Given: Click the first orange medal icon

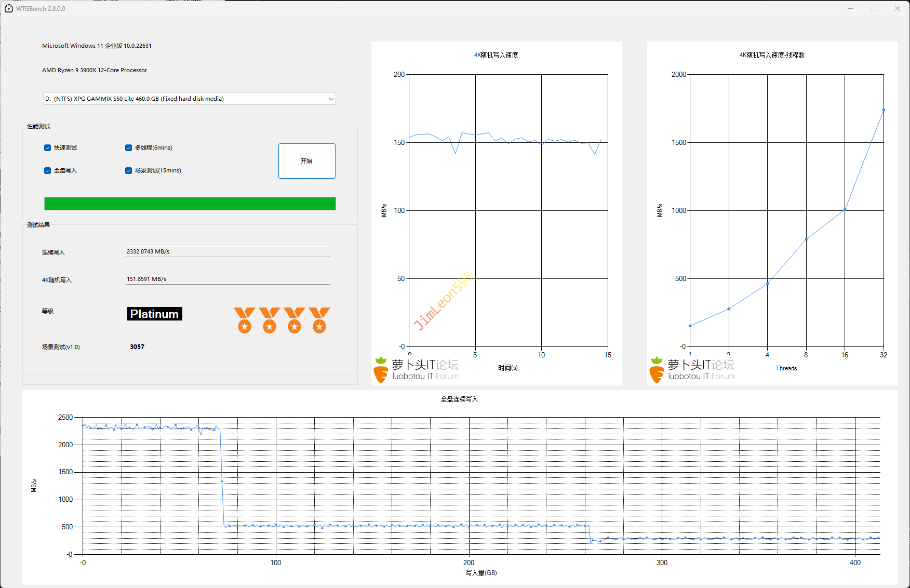Looking at the screenshot, I should tap(244, 320).
